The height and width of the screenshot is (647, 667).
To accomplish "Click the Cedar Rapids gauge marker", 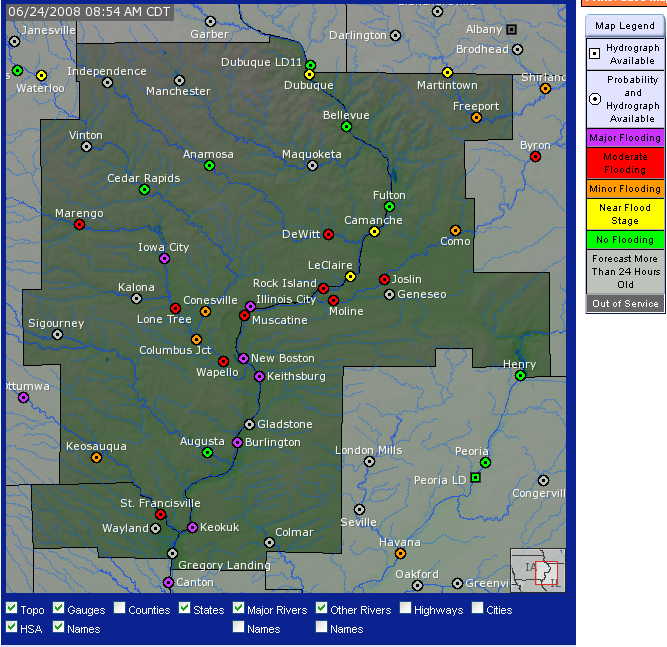I will tap(144, 189).
